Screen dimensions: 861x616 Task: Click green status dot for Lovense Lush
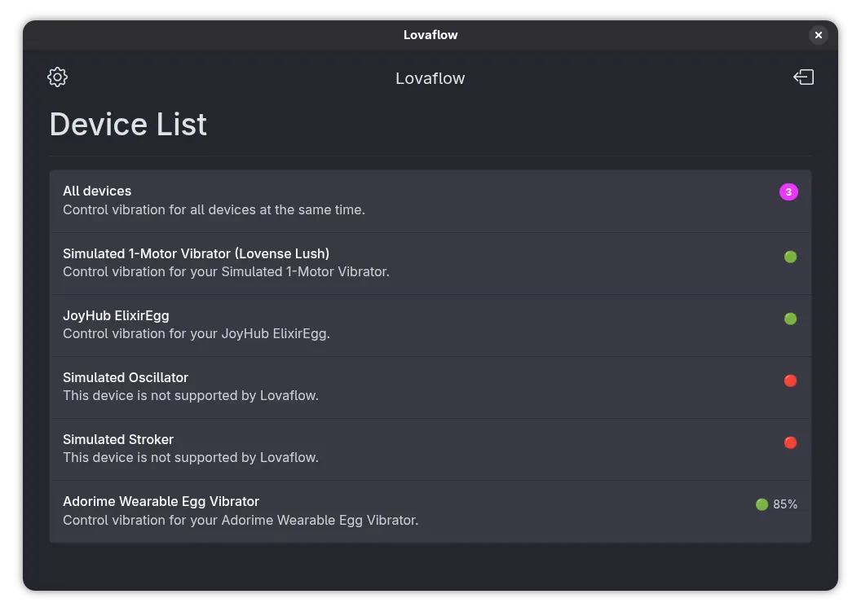[790, 257]
